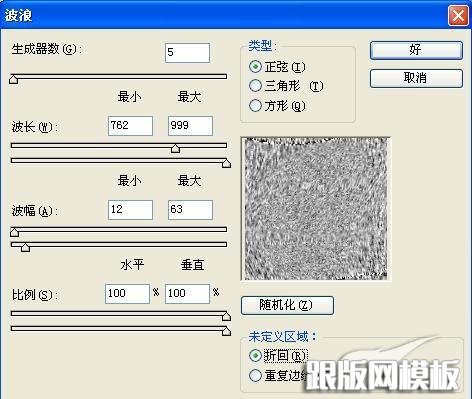Click the 随机化 randomize button
The image size is (472, 399).
[287, 305]
